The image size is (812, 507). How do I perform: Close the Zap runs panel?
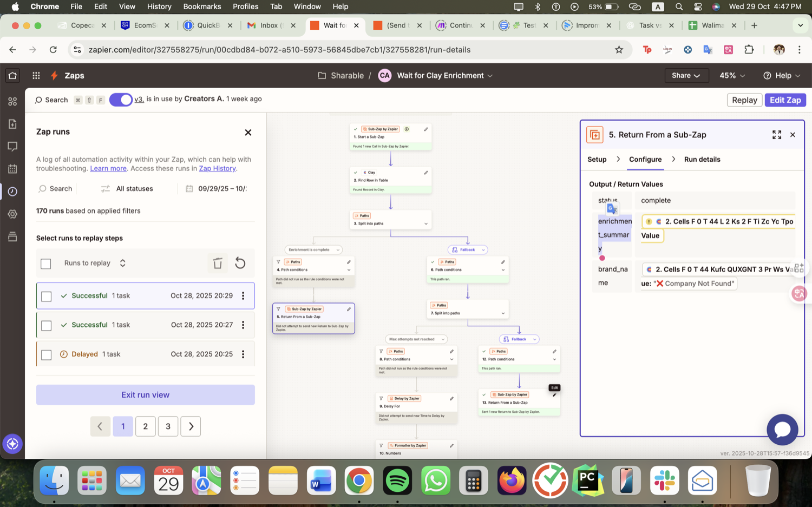[x=248, y=133]
